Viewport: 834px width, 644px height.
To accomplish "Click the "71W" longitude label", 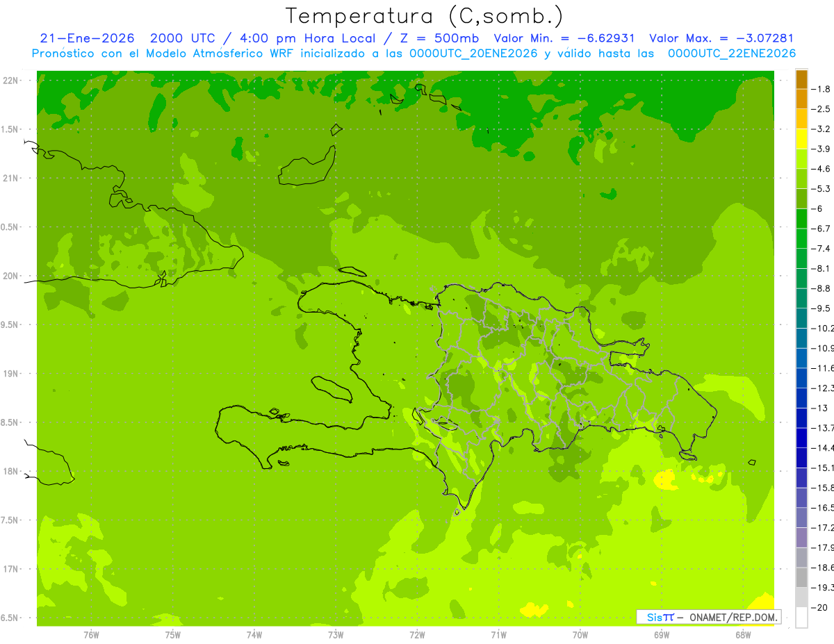I will pos(498,634).
